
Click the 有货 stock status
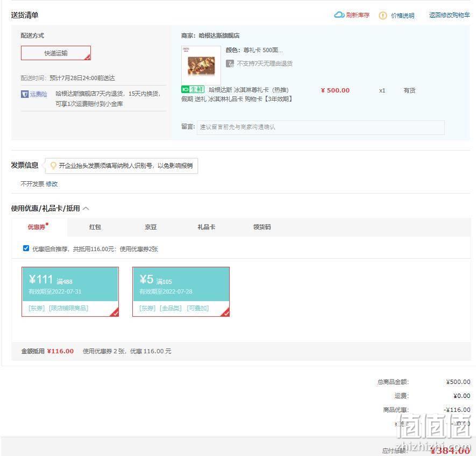[x=409, y=90]
